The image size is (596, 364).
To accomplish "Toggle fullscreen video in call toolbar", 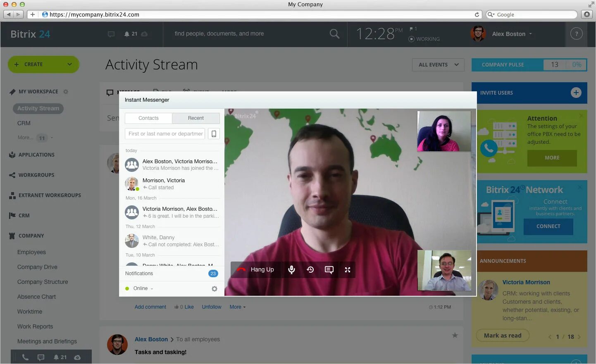I will pos(348,270).
